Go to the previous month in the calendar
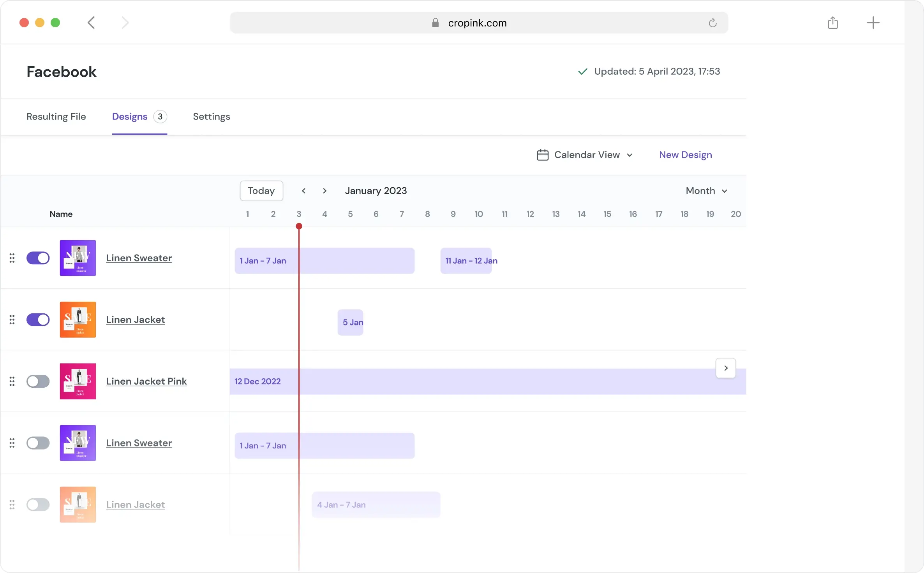This screenshot has width=924, height=573. [303, 191]
